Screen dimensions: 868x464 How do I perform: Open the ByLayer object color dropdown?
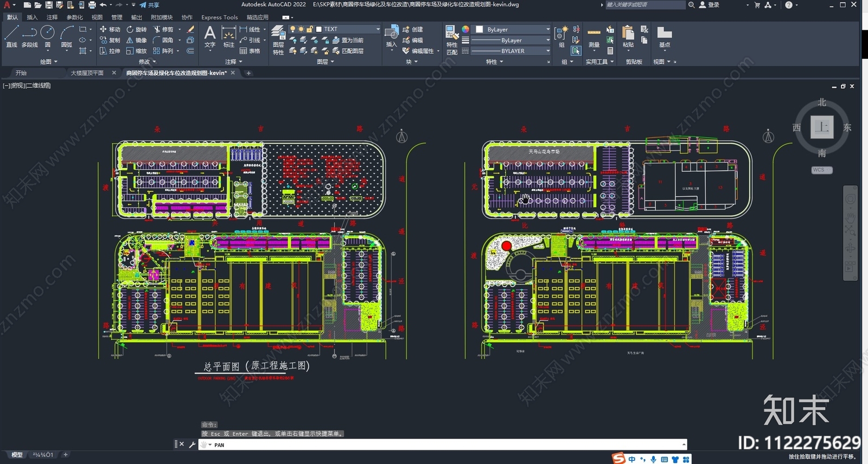coord(547,29)
